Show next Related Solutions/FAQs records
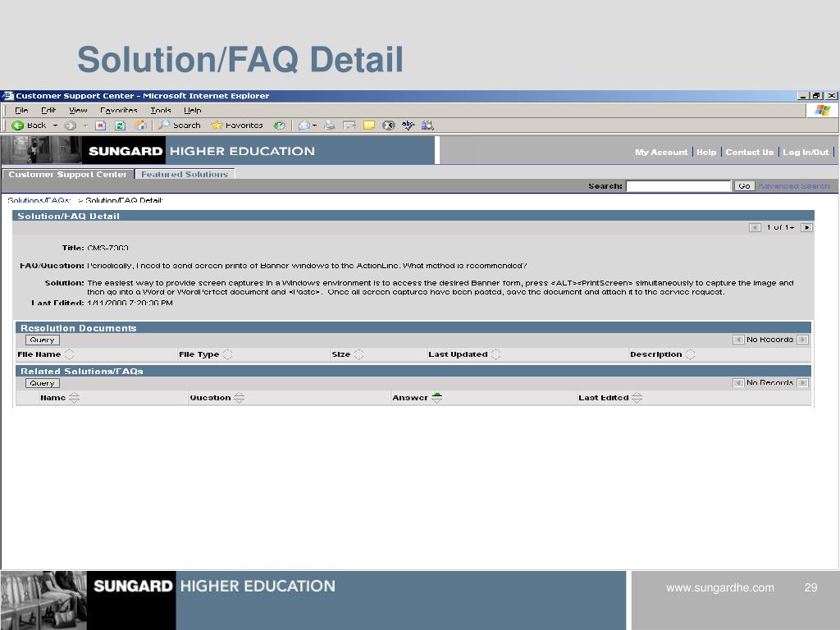 802,383
